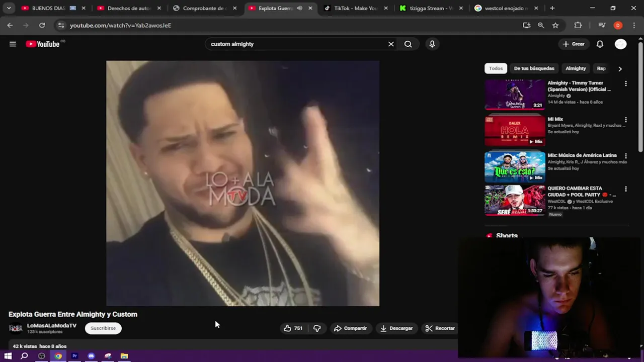The width and height of the screenshot is (644, 362).
Task: Select the Todos filter chip
Action: point(496,68)
